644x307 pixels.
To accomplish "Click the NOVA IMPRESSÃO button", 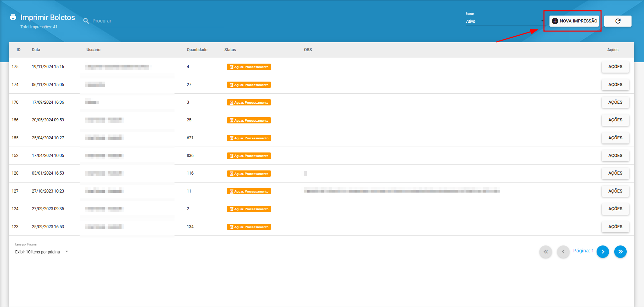I will [574, 21].
